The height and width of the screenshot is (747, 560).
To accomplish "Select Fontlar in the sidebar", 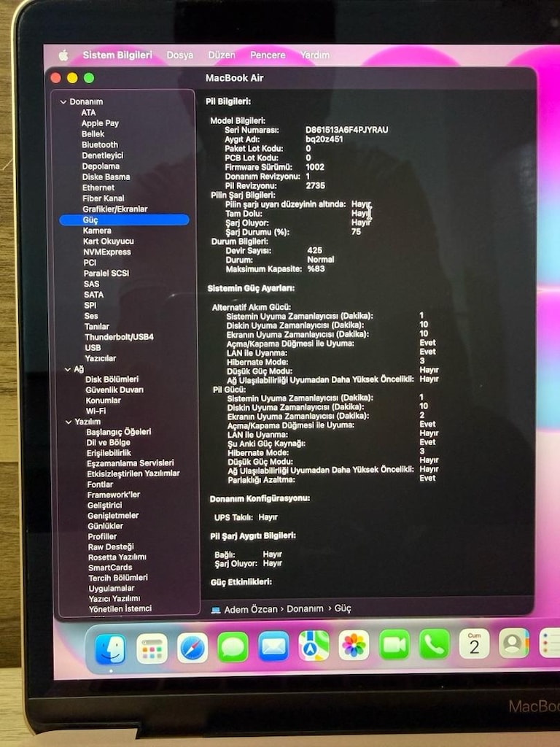I will point(100,484).
